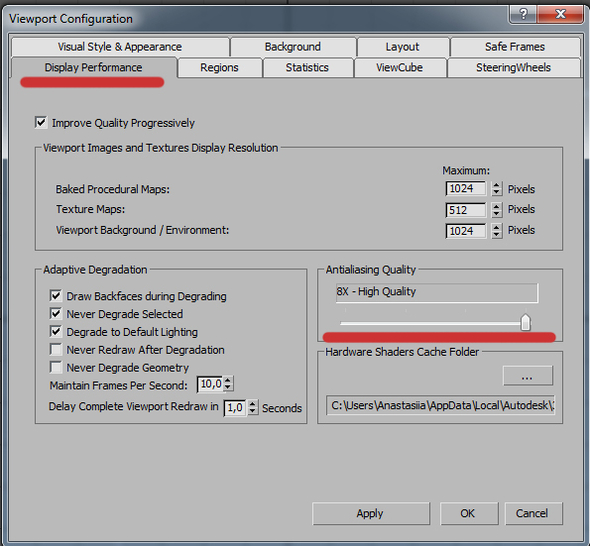Screen dimensions: 590x546
Task: Toggle Improve Quality Progressively checkbox
Action: click(x=41, y=123)
